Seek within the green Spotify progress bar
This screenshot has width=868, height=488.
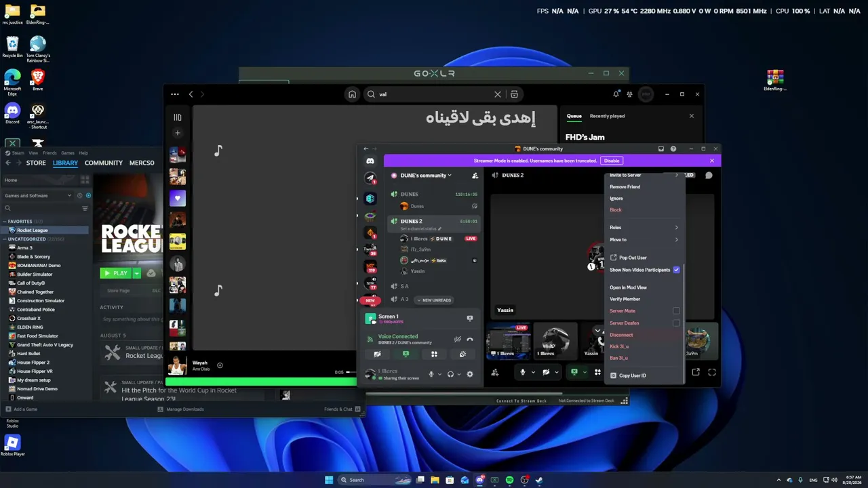click(261, 382)
